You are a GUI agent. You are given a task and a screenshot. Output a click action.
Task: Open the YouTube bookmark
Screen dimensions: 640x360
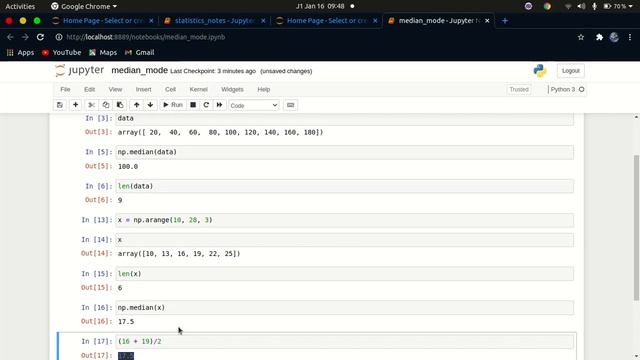click(61, 53)
